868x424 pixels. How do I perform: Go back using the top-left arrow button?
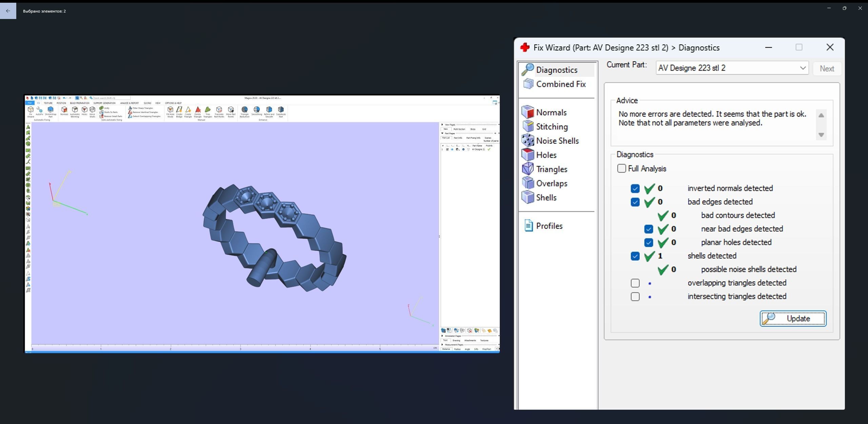tap(8, 11)
